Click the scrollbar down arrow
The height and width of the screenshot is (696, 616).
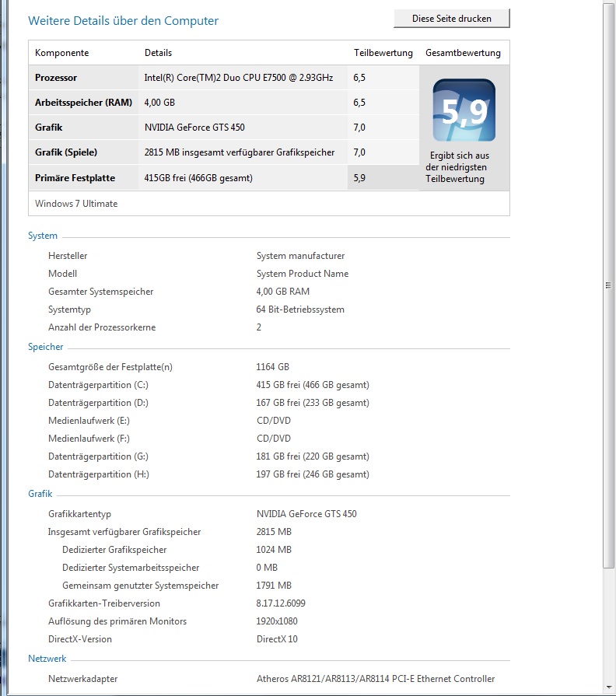(608, 687)
